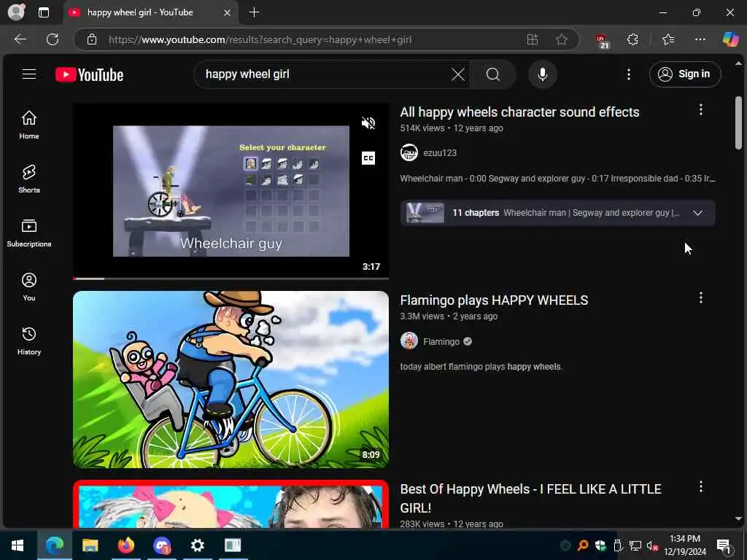This screenshot has height=560, width=747.
Task: Start voice search with the microphone
Action: (542, 74)
